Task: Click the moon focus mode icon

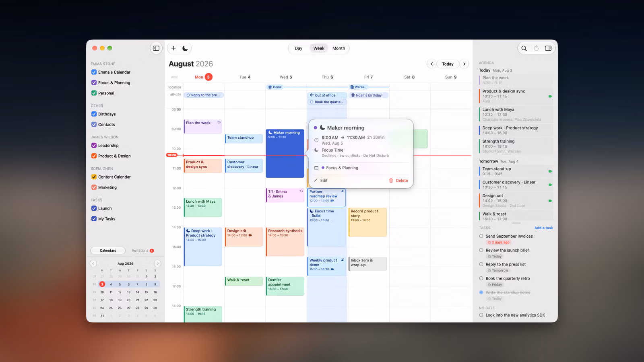Action: tap(185, 48)
